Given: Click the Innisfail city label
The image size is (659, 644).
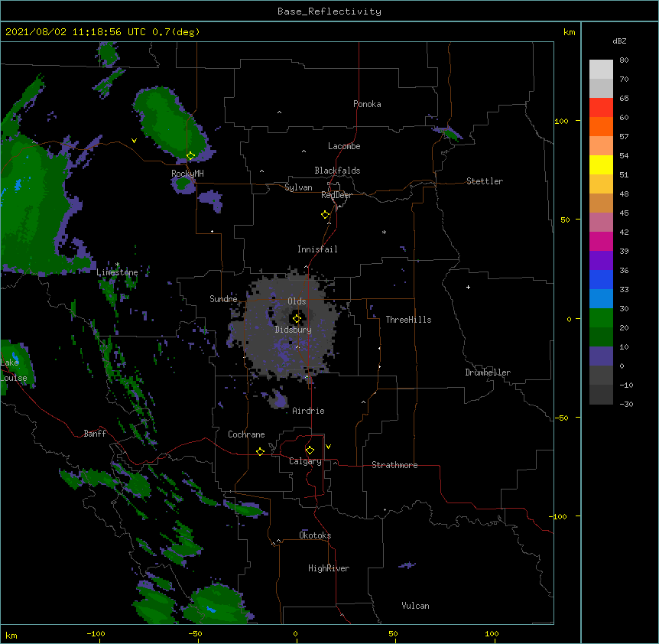Looking at the screenshot, I should click(x=317, y=249).
